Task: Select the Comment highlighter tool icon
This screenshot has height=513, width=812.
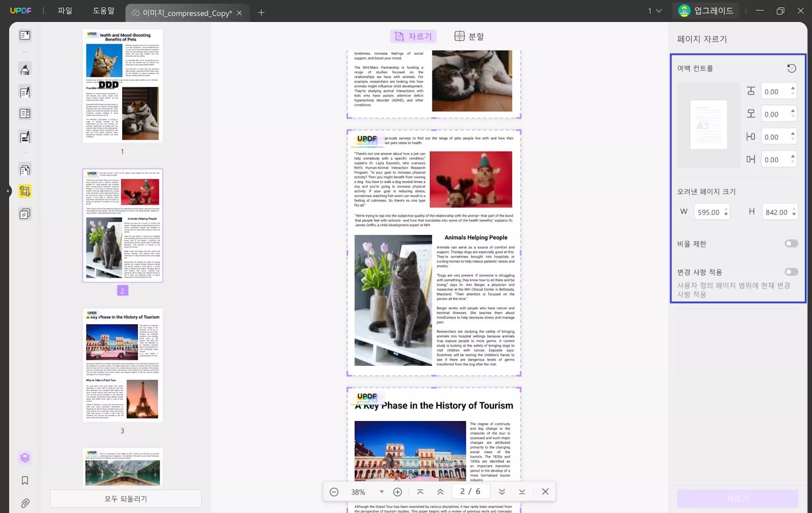Action: click(25, 69)
